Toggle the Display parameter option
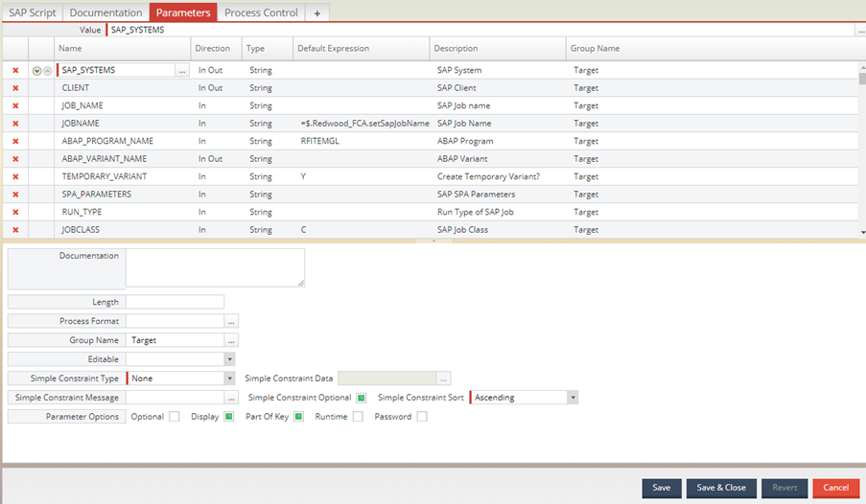 click(228, 417)
